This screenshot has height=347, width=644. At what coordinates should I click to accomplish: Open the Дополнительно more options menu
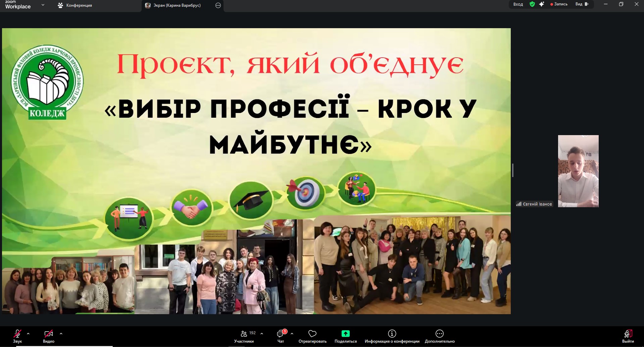439,334
